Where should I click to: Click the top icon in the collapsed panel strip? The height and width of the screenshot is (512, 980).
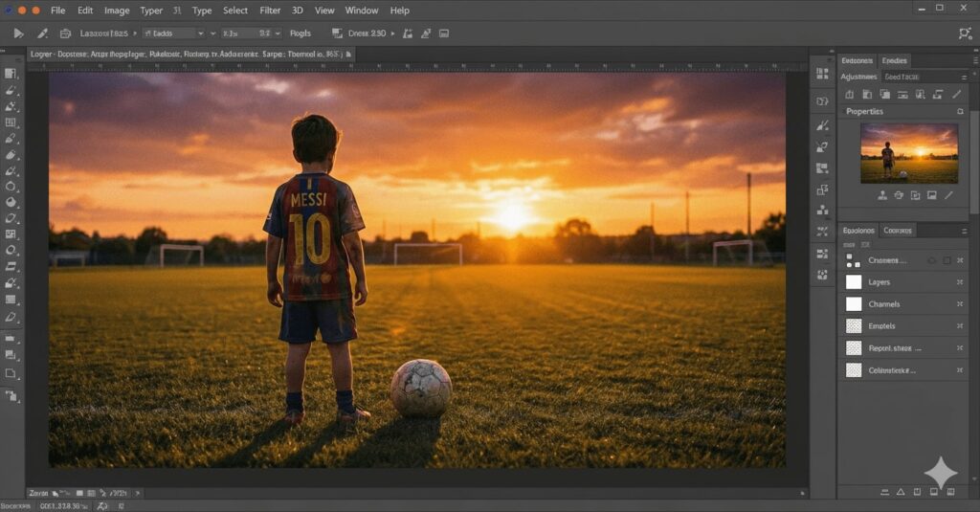[x=822, y=74]
